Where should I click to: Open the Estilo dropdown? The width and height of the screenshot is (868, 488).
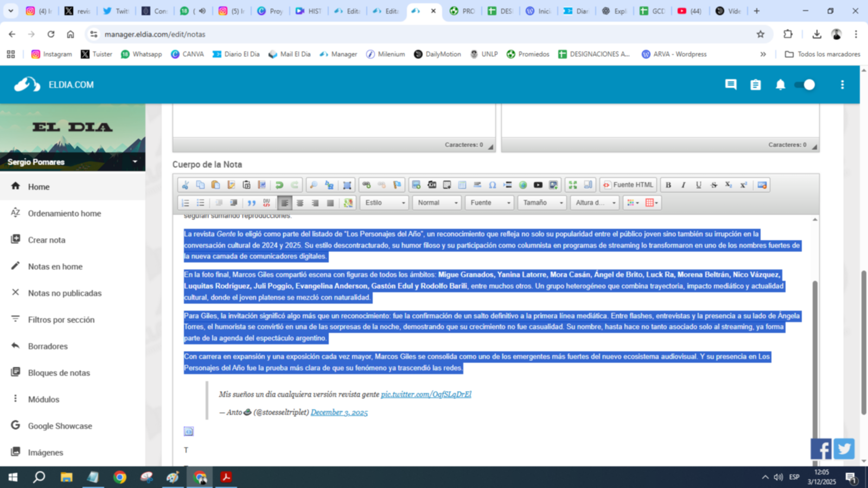tap(385, 203)
